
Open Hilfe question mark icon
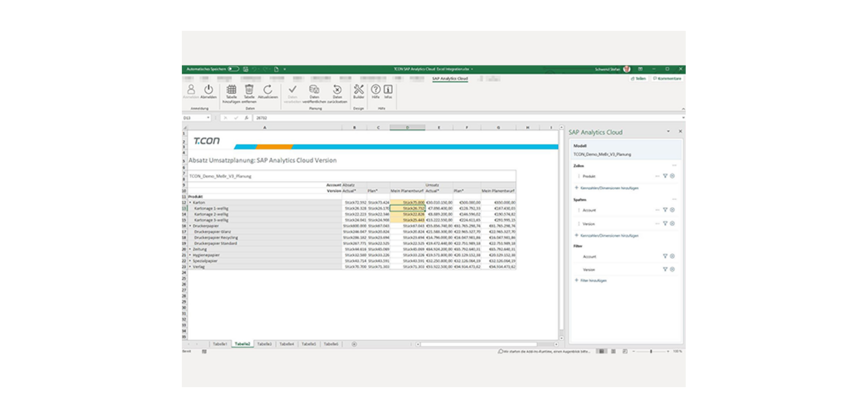pyautogui.click(x=376, y=89)
